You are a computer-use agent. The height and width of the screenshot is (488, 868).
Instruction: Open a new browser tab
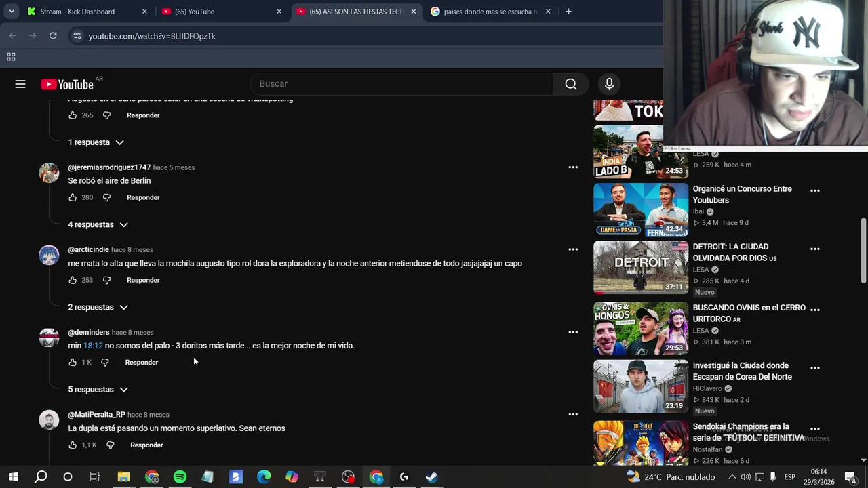568,12
